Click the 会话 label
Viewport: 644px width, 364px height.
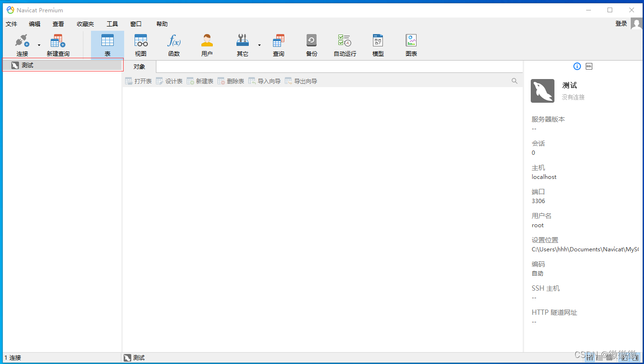pos(538,143)
